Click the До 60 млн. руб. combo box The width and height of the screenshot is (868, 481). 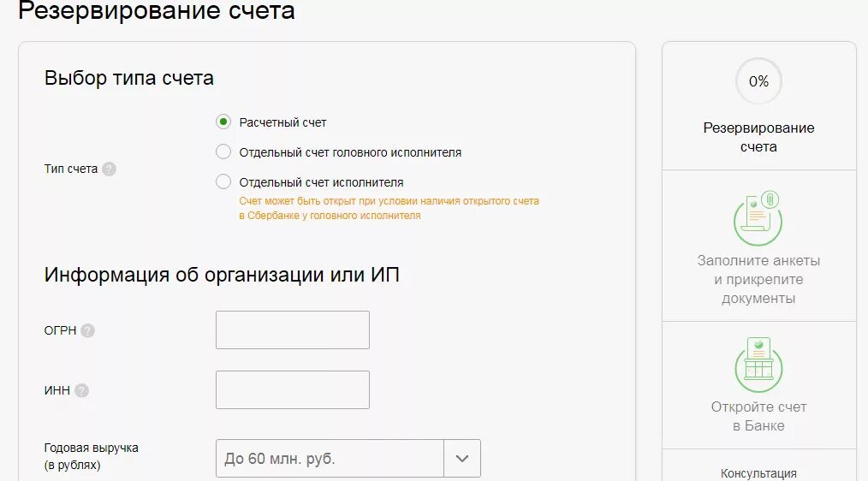tap(348, 458)
